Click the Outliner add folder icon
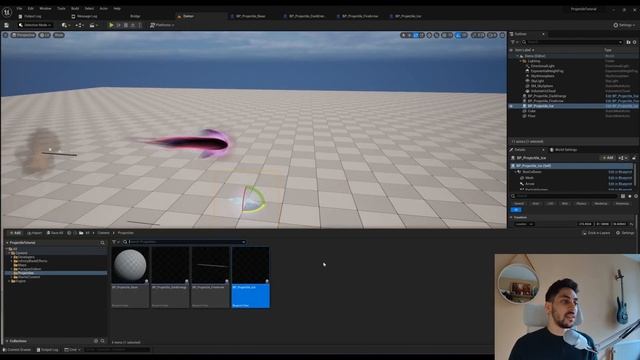This screenshot has height=360, width=640. pyautogui.click(x=628, y=42)
